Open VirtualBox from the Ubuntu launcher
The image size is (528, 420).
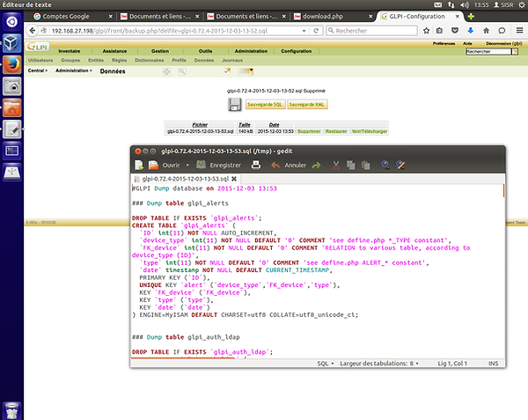tap(12, 43)
